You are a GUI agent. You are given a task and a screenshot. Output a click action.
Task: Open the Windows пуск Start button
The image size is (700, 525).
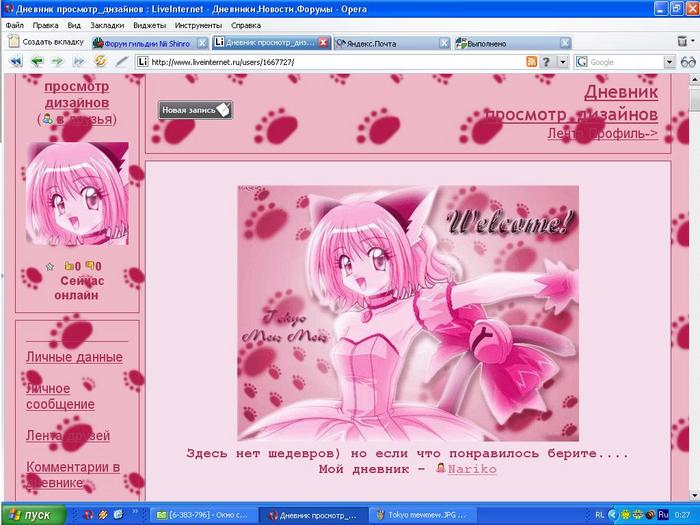point(33,515)
